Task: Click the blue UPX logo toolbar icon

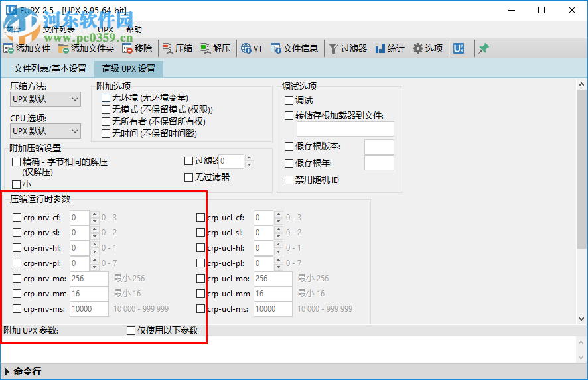Action: pos(458,48)
